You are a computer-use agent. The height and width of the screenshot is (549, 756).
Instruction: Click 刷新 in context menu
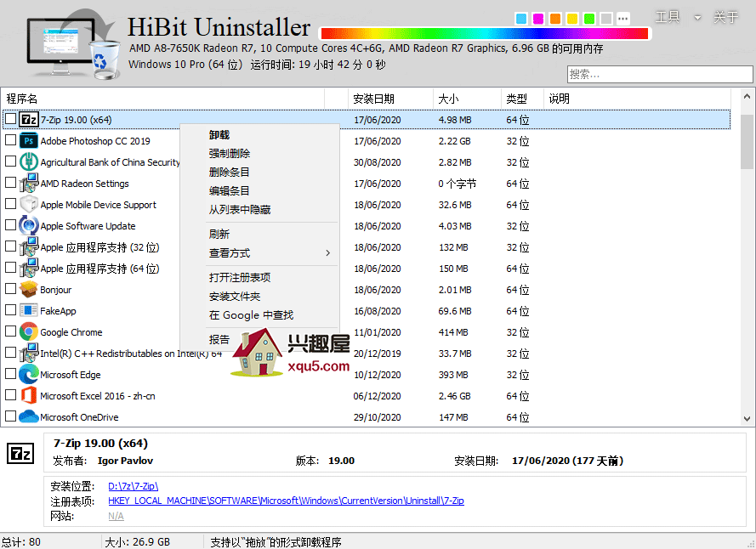(259, 235)
